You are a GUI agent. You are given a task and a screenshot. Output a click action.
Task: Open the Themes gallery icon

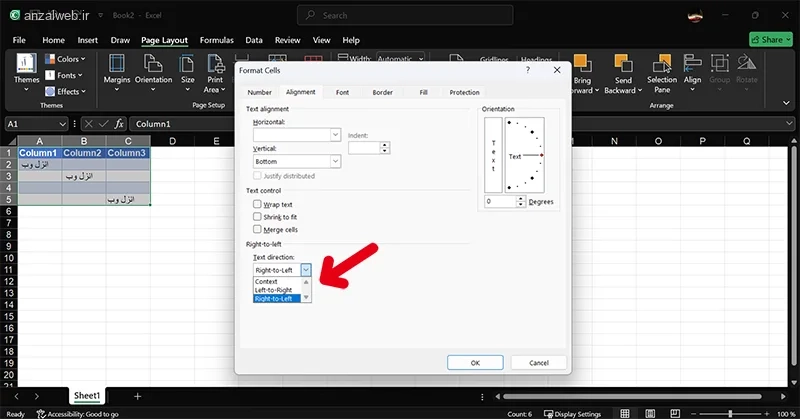pos(26,63)
